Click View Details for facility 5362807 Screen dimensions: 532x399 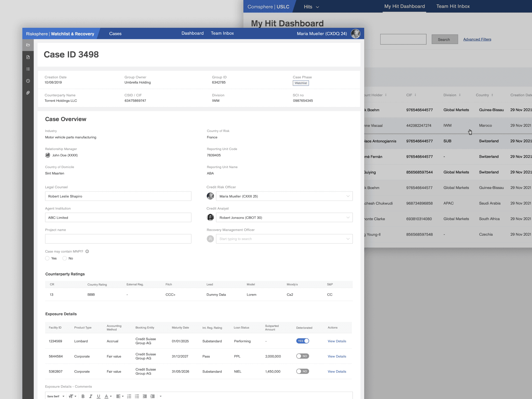point(337,371)
